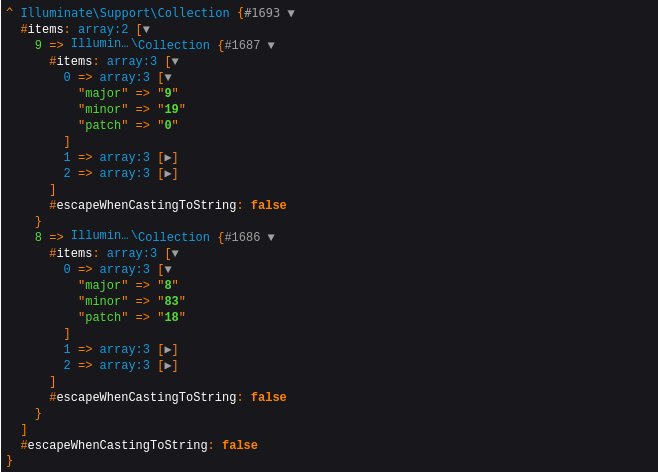Collapse index 0 array inside Collection #1686
The width and height of the screenshot is (658, 472).
[168, 270]
